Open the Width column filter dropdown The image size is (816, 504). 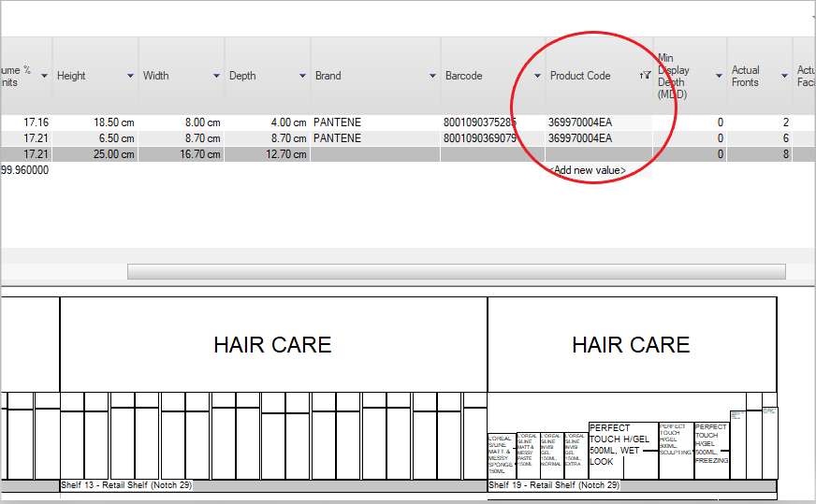(x=216, y=76)
